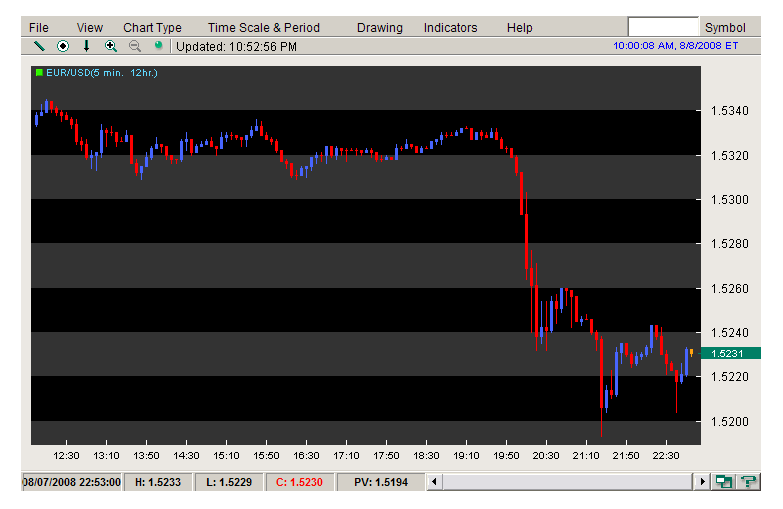Open the File menu
783x509 pixels.
pos(39,28)
